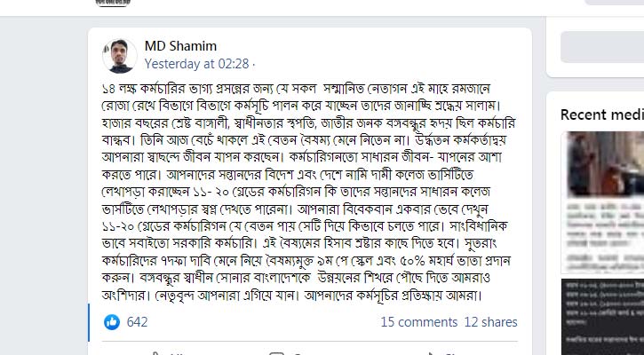The height and width of the screenshot is (355, 644).
Task: Open the post via Yesterday at 02:28 timestamp
Action: 197,65
